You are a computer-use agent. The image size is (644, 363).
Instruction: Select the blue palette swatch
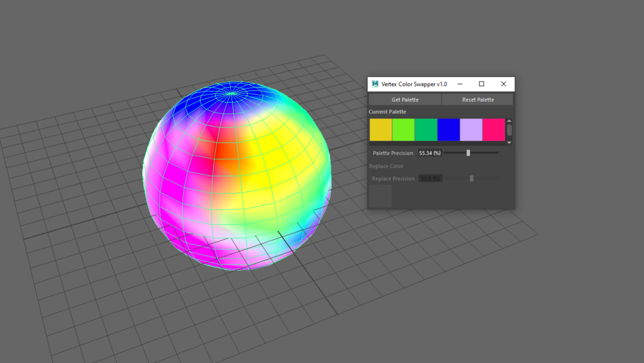(449, 130)
